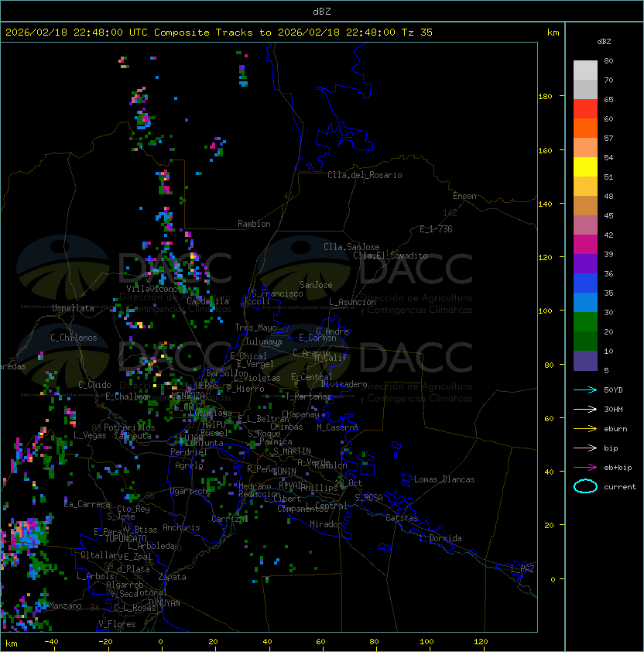
Task: Select the light gray 70-80 dBZ swatch
Action: point(585,70)
